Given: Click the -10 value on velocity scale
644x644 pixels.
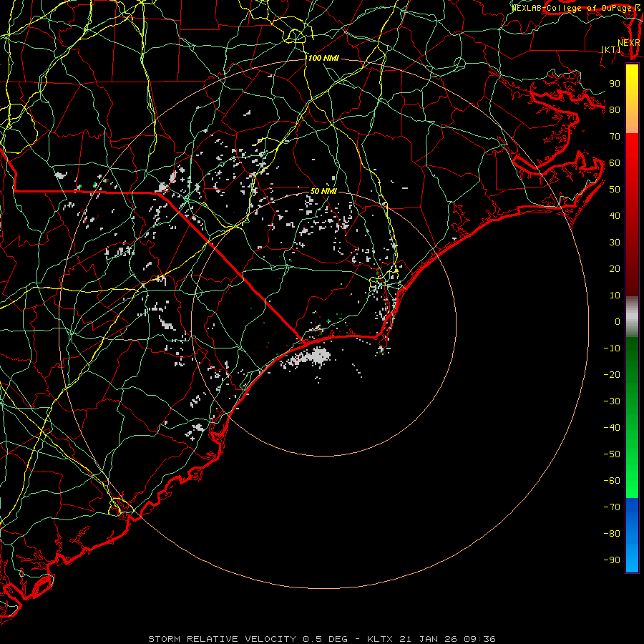Looking at the screenshot, I should point(612,348).
